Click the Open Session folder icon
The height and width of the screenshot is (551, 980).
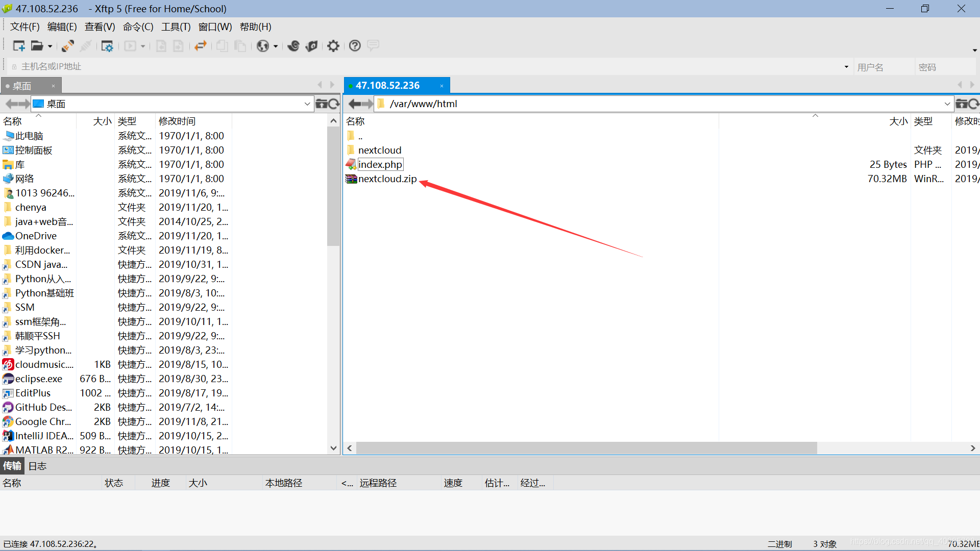(x=37, y=46)
